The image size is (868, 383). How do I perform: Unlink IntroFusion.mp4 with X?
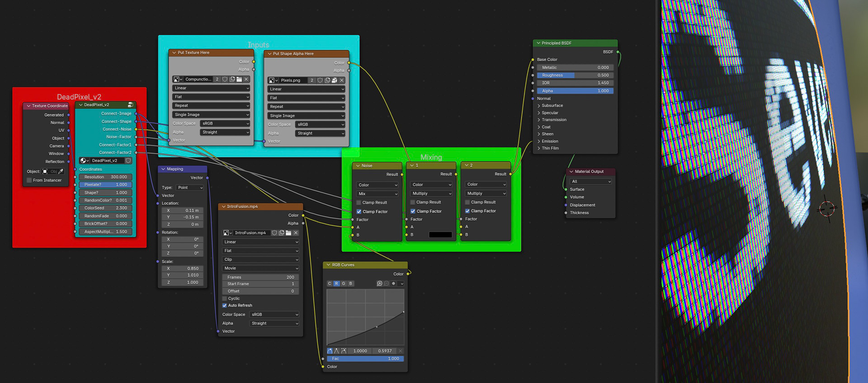[296, 233]
